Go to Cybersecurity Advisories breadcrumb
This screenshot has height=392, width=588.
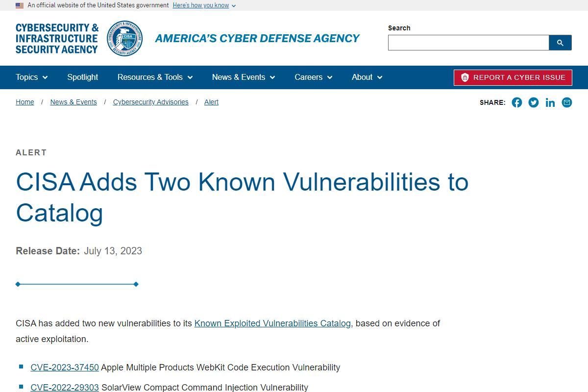pyautogui.click(x=150, y=102)
